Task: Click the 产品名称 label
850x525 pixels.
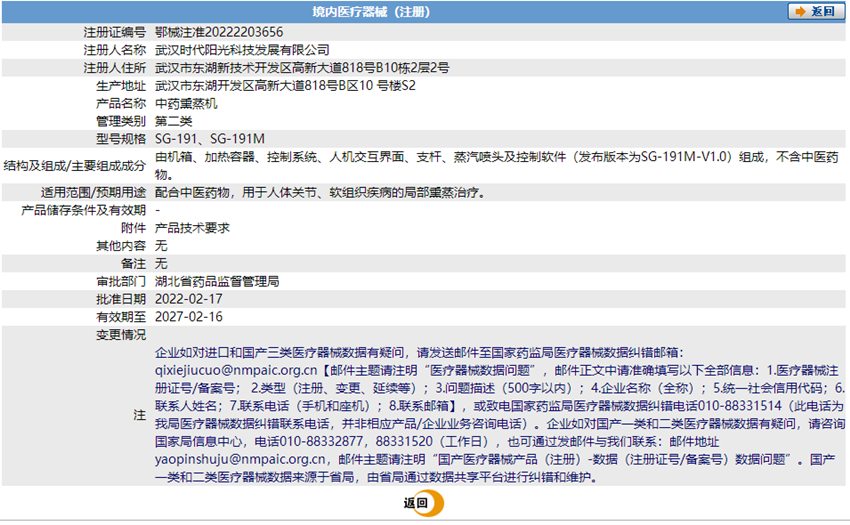Action: click(121, 103)
